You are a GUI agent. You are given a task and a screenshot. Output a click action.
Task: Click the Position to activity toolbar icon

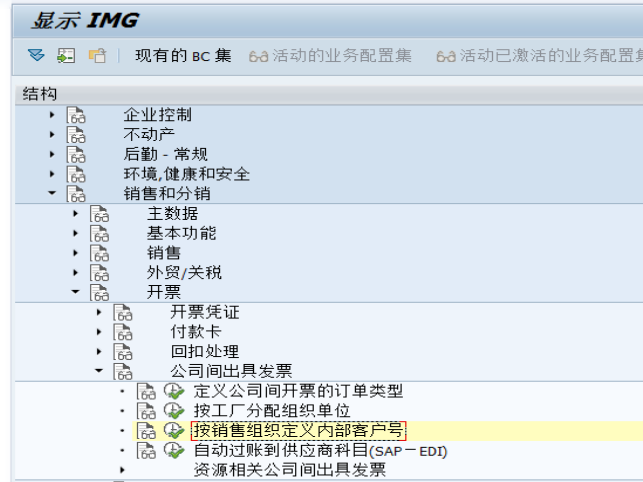pyautogui.click(x=66, y=55)
